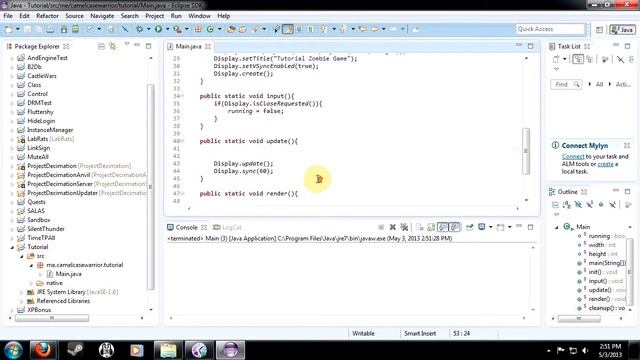Collapse the src folder node

coord(22,256)
